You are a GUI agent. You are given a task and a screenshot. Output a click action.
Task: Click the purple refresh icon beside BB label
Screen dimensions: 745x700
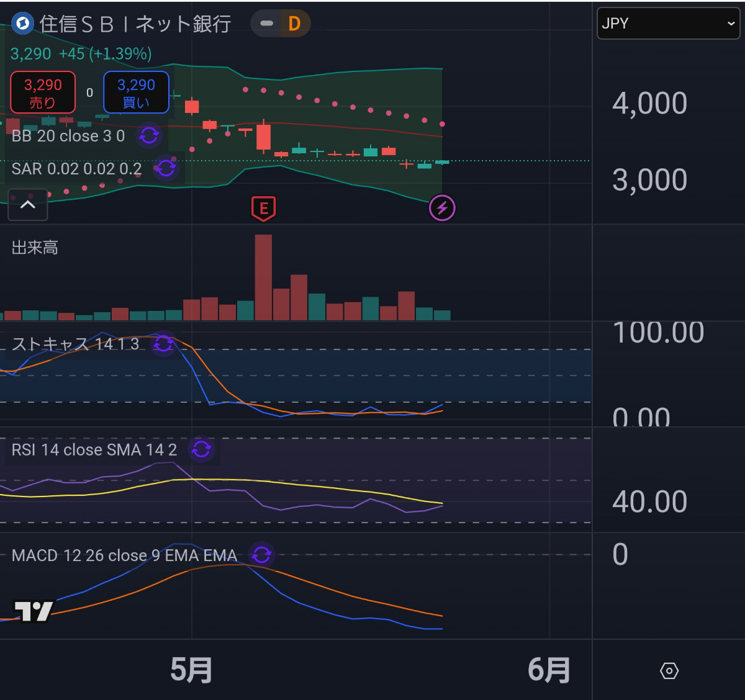[x=149, y=135]
